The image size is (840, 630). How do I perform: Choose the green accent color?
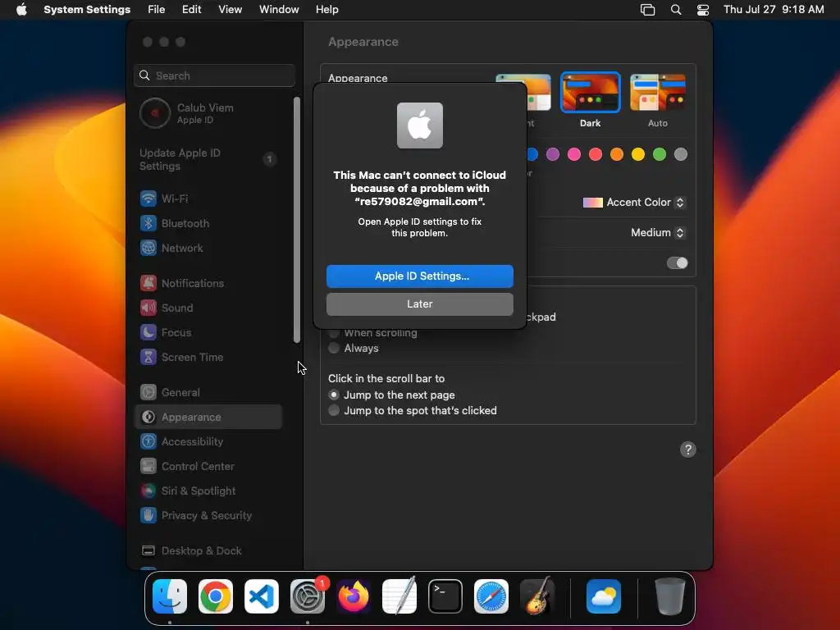click(660, 155)
